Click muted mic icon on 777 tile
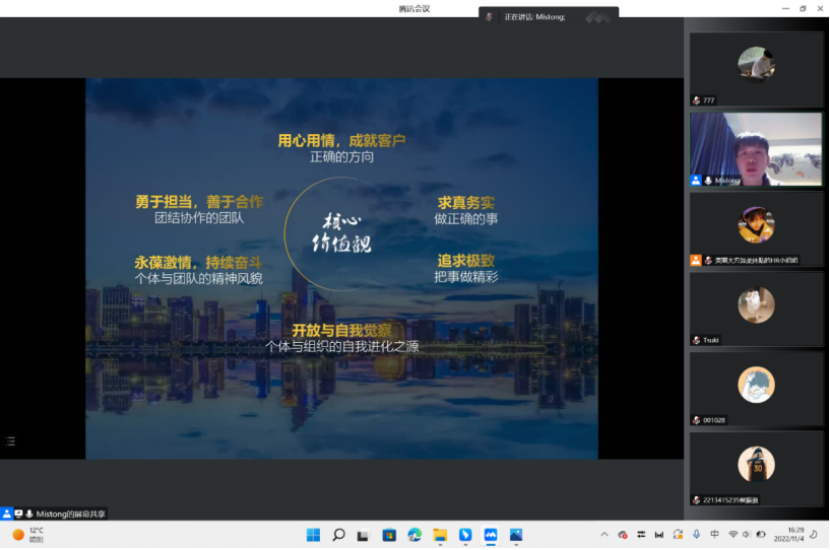Image resolution: width=830 pixels, height=550 pixels. 696,100
